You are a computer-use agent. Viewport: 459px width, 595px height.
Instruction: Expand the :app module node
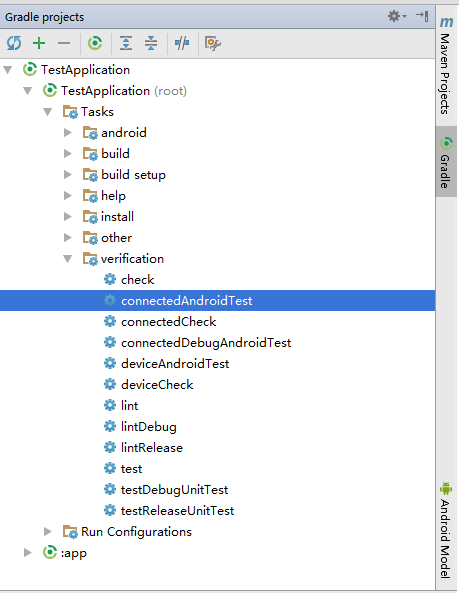pyautogui.click(x=28, y=553)
